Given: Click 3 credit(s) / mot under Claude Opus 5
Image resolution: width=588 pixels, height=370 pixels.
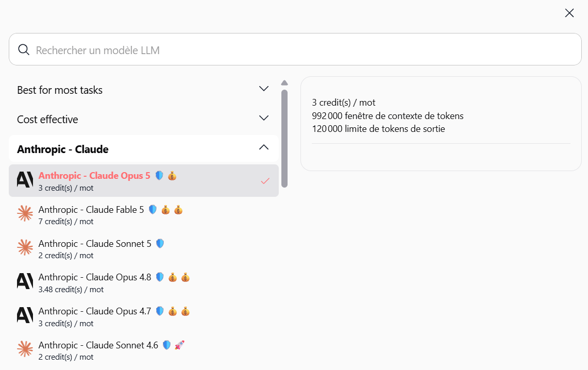Looking at the screenshot, I should [x=66, y=188].
